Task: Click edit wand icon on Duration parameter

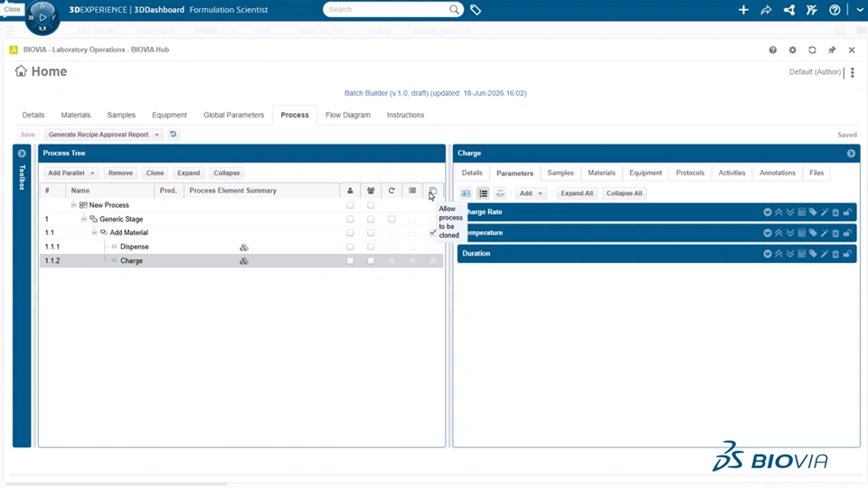Action: (825, 253)
